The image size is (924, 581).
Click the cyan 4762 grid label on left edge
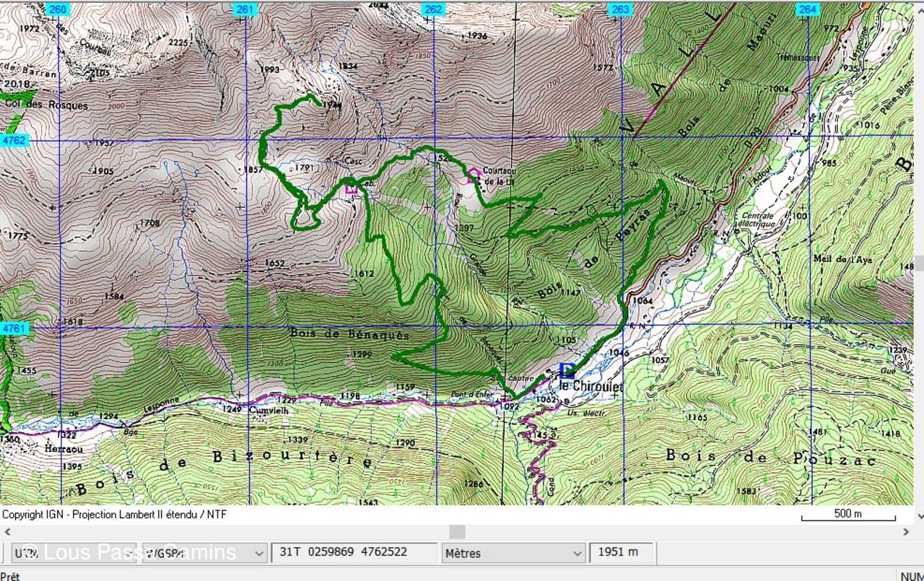[x=14, y=140]
